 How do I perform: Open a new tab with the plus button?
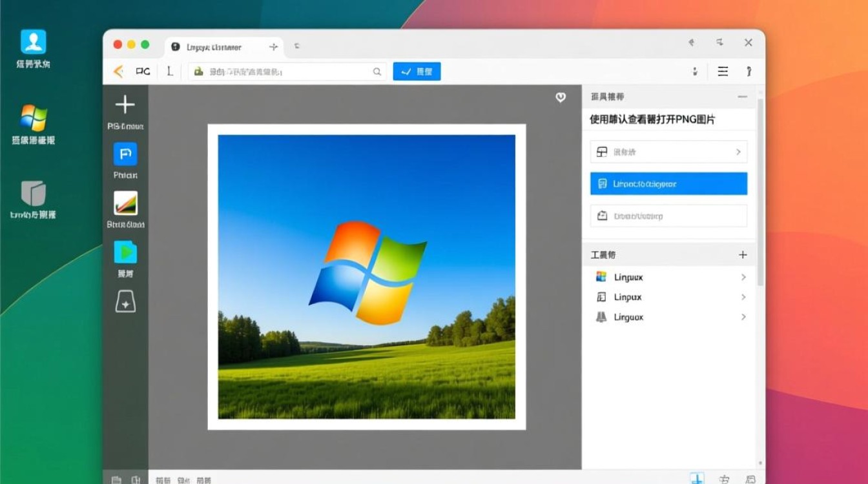(x=273, y=46)
